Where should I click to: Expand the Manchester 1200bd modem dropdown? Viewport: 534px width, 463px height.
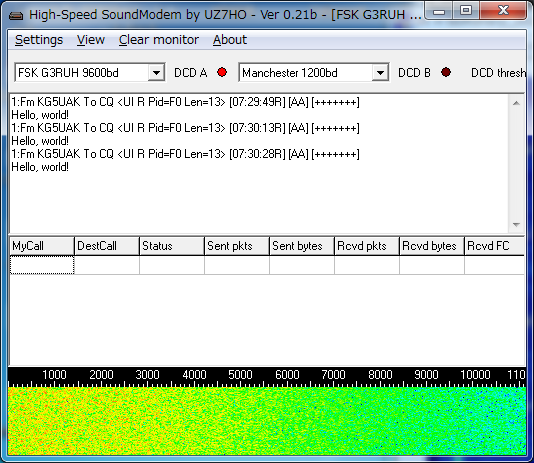380,73
